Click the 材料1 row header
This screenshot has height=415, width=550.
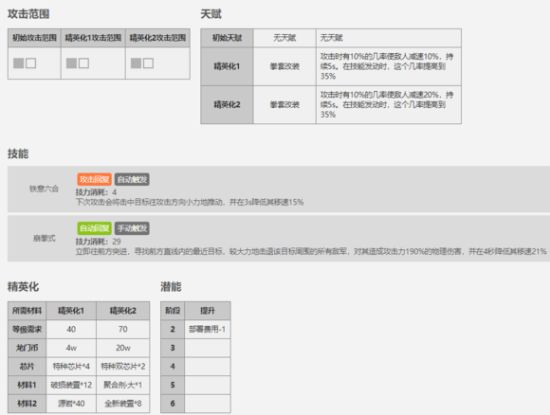[x=27, y=385]
